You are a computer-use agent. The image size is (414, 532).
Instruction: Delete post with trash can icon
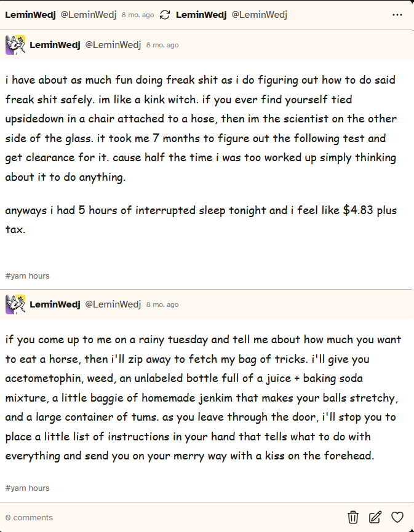click(353, 517)
